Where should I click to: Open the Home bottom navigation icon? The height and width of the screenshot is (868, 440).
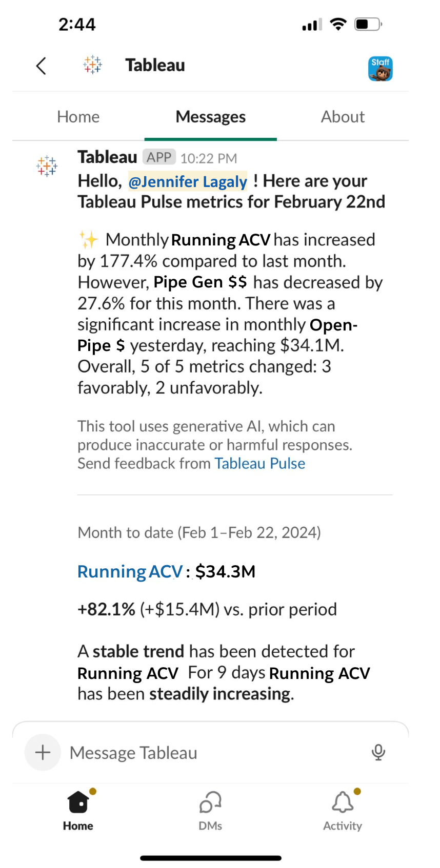(78, 802)
